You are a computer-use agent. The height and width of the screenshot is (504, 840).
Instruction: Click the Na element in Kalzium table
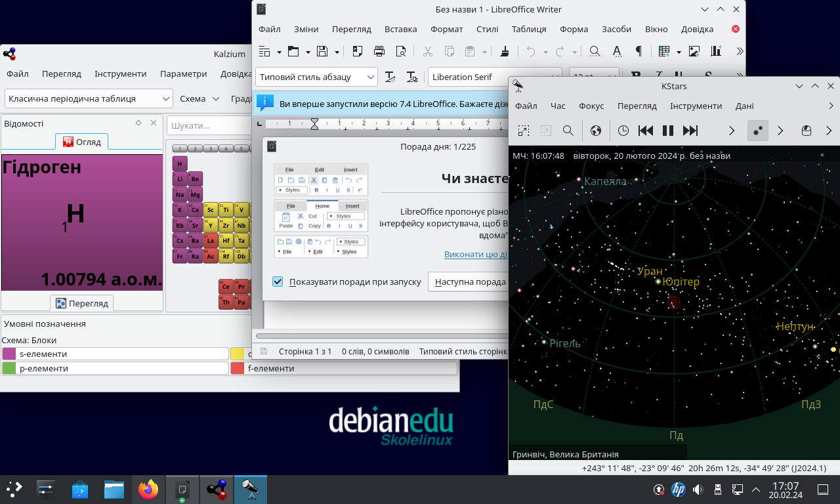pos(180,194)
